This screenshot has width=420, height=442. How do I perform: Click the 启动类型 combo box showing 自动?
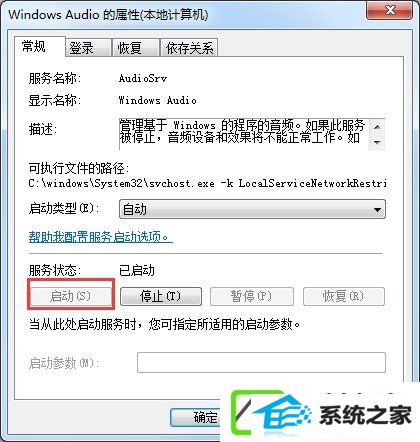coord(252,209)
